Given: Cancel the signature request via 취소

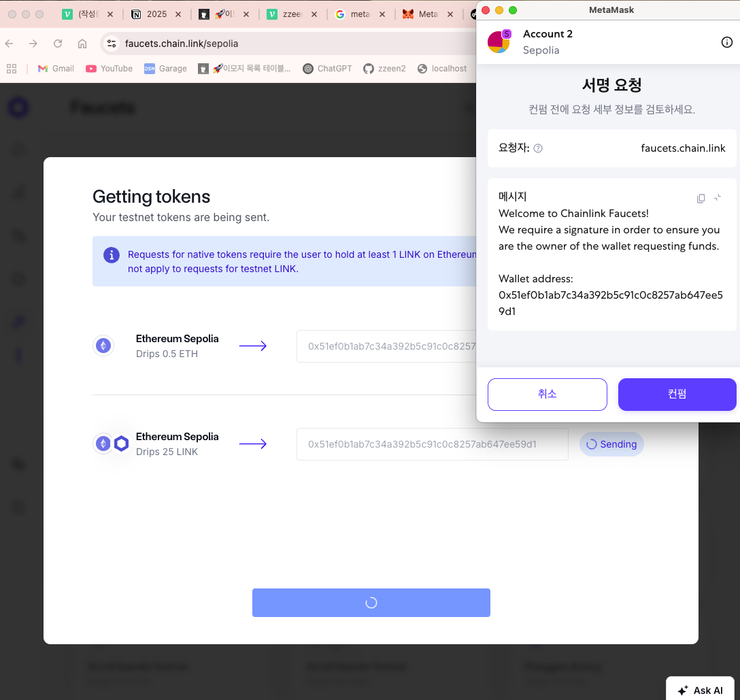Looking at the screenshot, I should [x=547, y=394].
